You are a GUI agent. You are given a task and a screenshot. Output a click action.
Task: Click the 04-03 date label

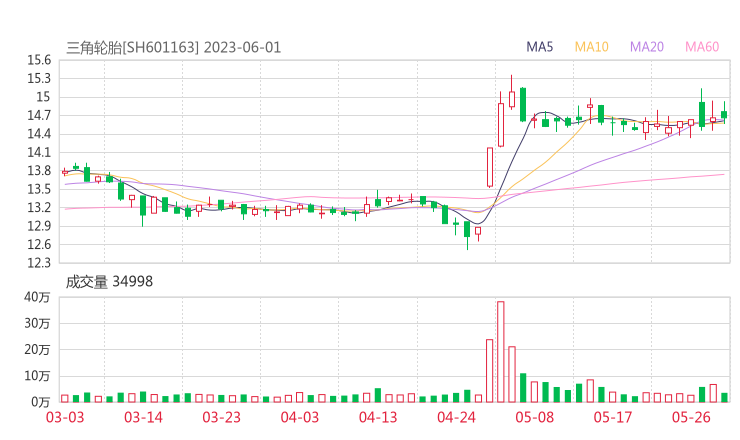click(x=300, y=417)
